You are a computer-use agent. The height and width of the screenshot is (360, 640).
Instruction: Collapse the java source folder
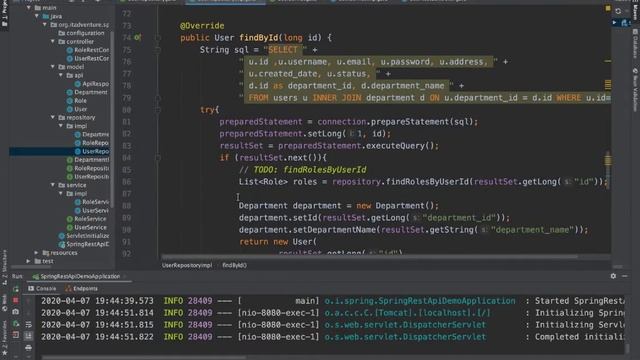coord(37,16)
